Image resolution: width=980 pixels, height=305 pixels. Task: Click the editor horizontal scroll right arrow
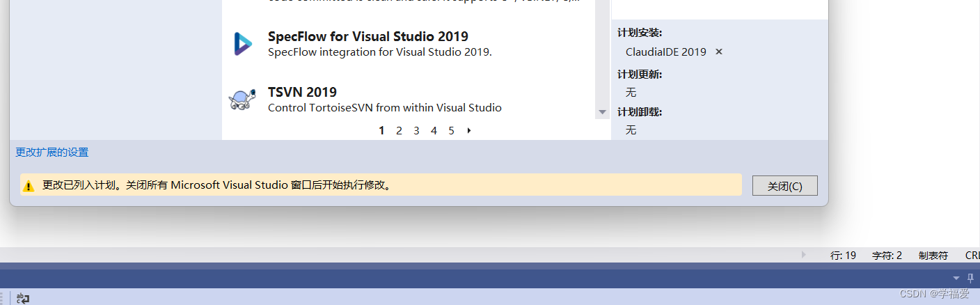point(803,255)
